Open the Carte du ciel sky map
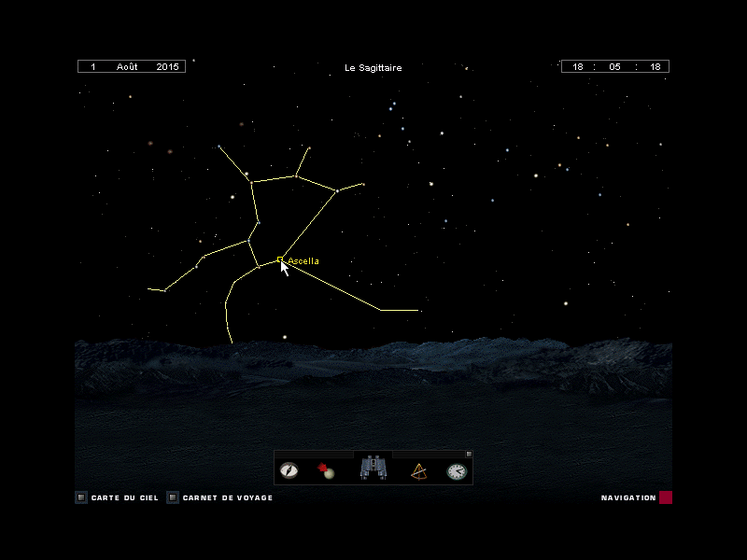The width and height of the screenshot is (747, 560). [125, 497]
